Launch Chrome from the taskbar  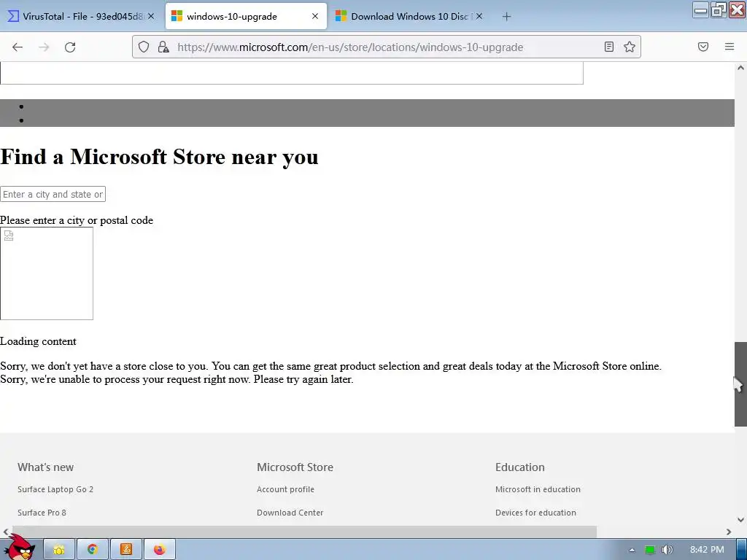(x=93, y=550)
